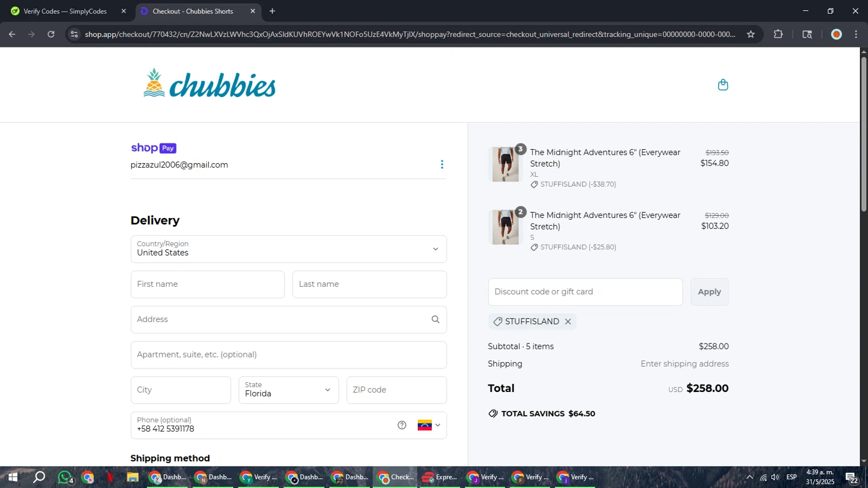Open network settings in system tray
The height and width of the screenshot is (488, 868).
(x=763, y=478)
